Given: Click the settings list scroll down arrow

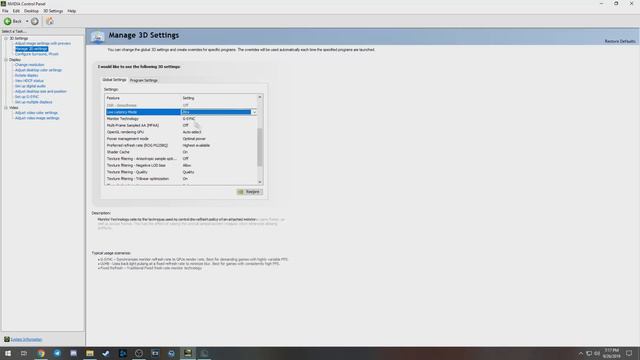Looking at the screenshot, I should [260, 182].
